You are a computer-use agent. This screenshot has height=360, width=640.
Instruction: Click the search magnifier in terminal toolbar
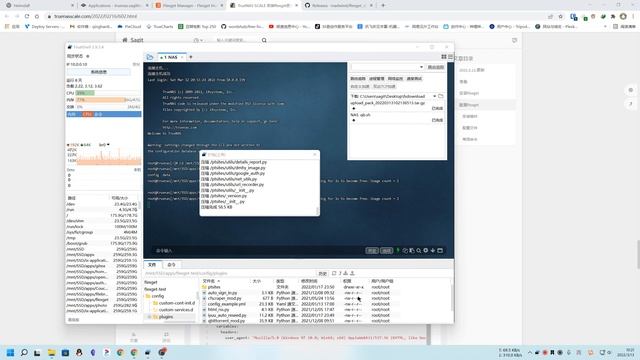point(419,251)
